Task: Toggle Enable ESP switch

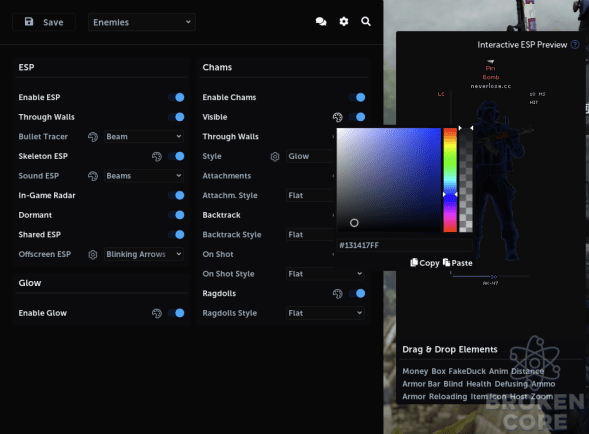Action: point(176,97)
